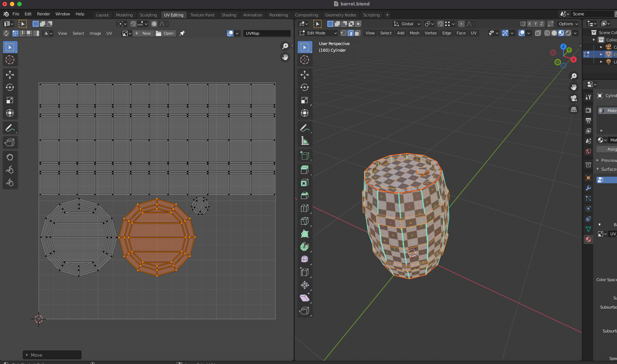Select the Knife tool in 3D viewport toolbar

[304, 221]
